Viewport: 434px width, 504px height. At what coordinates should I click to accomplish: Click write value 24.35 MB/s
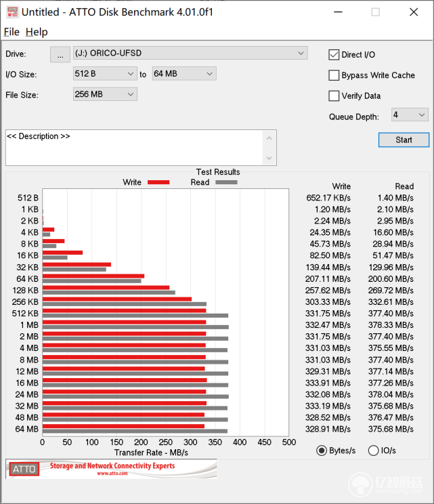point(330,232)
